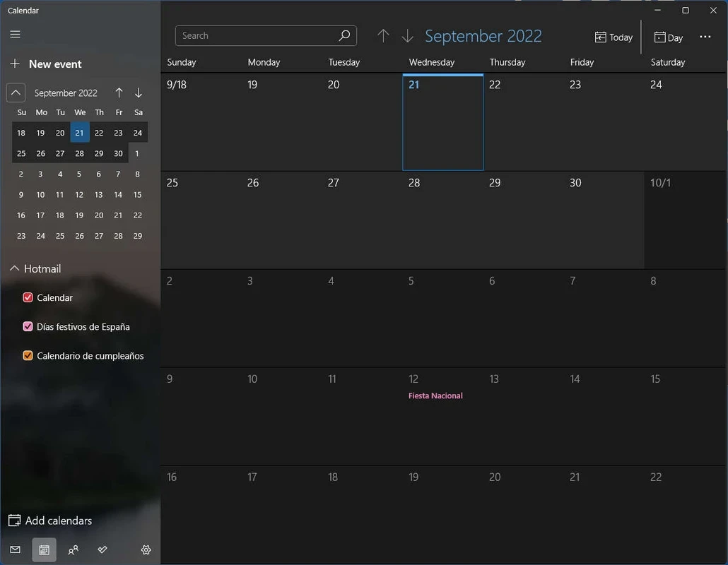Select the Calendar app icon in bottom bar
The height and width of the screenshot is (565, 728).
(x=44, y=549)
